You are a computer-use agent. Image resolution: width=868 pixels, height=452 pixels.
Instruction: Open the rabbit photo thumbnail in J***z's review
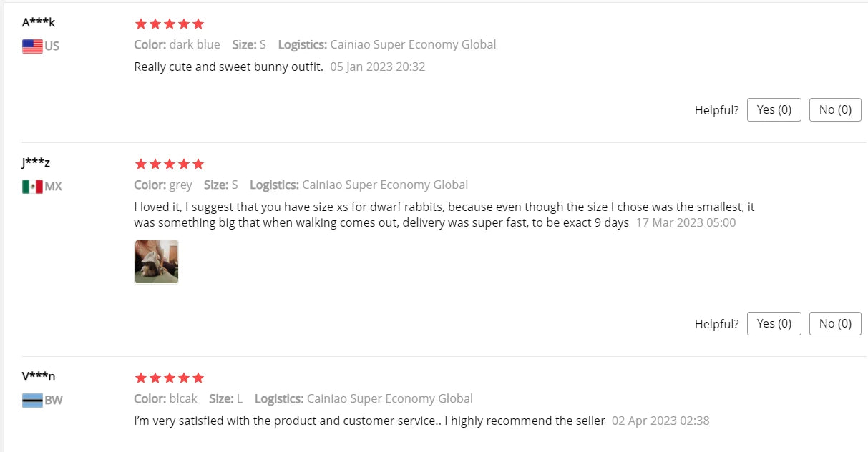point(157,262)
